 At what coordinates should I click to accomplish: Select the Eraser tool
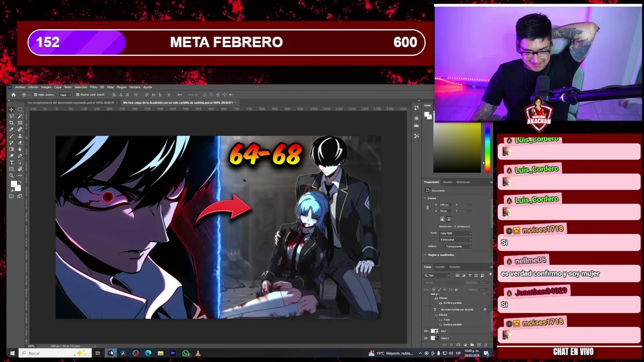tap(20, 142)
